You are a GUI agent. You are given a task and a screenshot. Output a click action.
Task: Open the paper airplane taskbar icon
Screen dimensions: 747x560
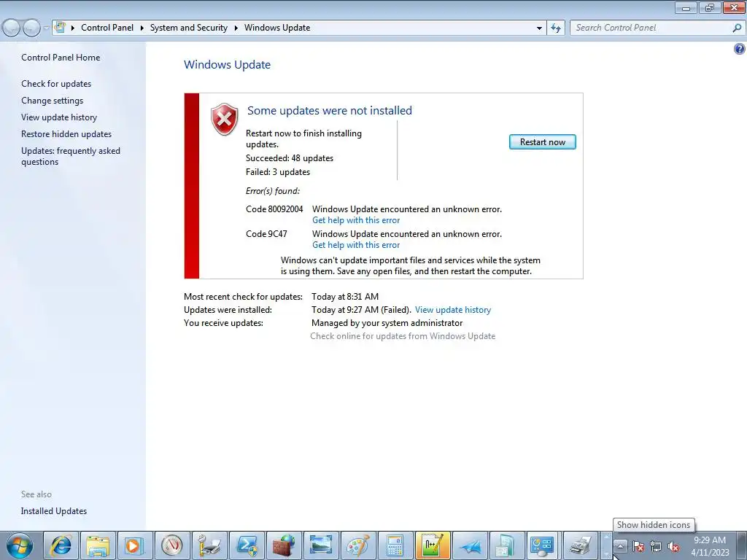(x=470, y=545)
